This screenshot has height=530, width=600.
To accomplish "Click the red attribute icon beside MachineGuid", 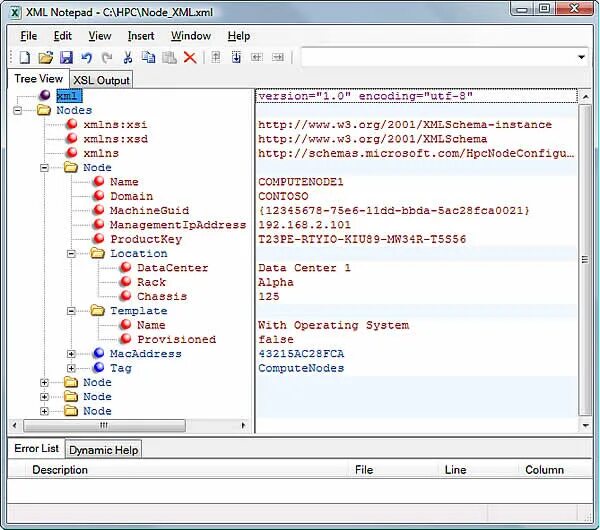I will (99, 210).
